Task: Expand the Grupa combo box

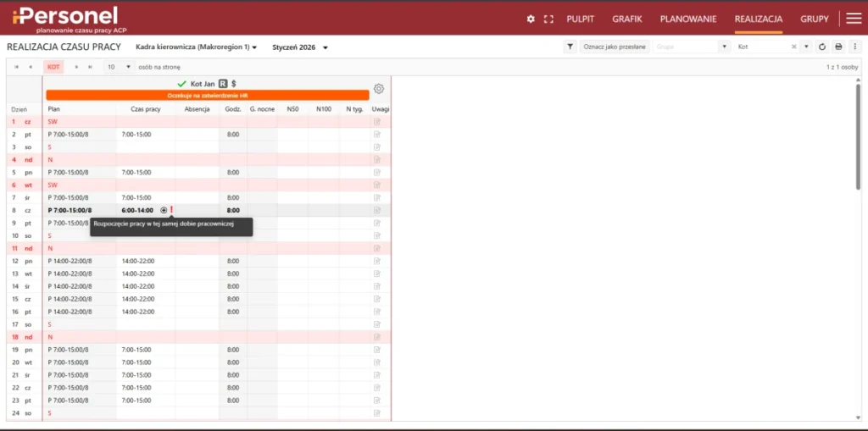Action: tap(724, 47)
